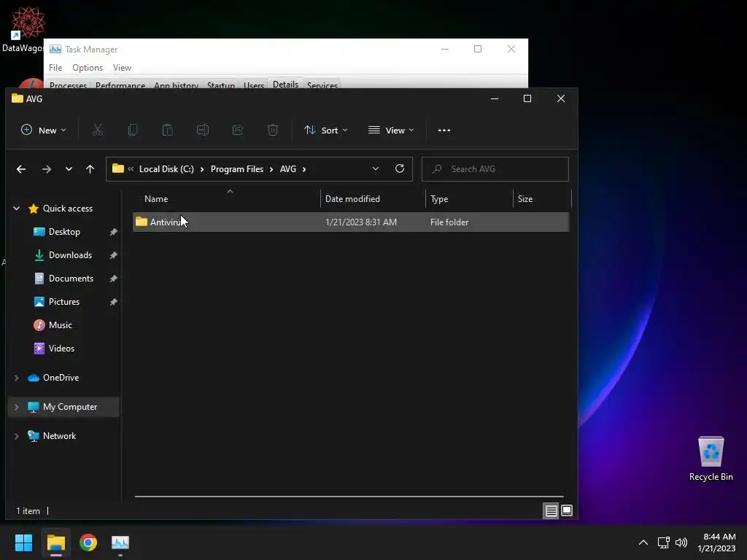The height and width of the screenshot is (560, 747).
Task: Open Windows Start menu
Action: tap(23, 542)
